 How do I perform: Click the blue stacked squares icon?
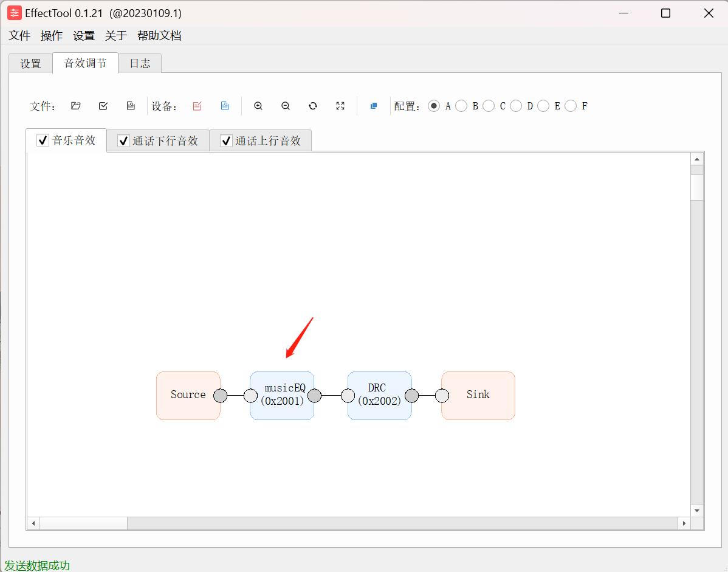coord(373,106)
